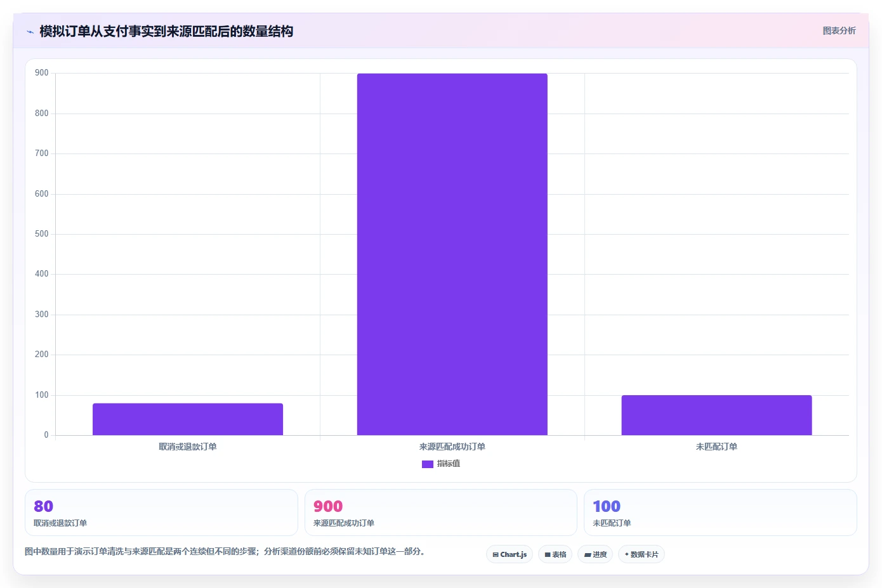The width and height of the screenshot is (882, 588).
Task: Click the 500 y-axis tick label
Action: click(42, 234)
